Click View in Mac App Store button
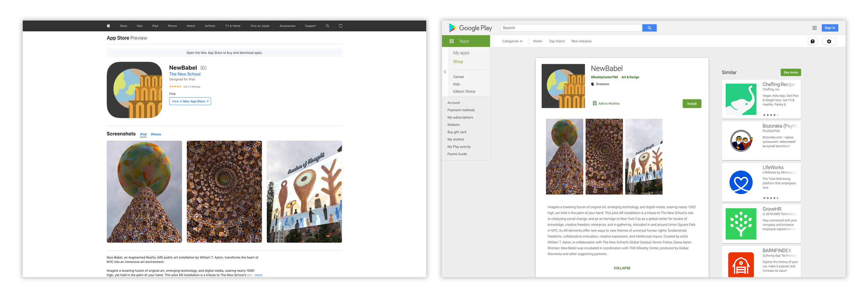This screenshot has height=301, width=868. coord(190,101)
